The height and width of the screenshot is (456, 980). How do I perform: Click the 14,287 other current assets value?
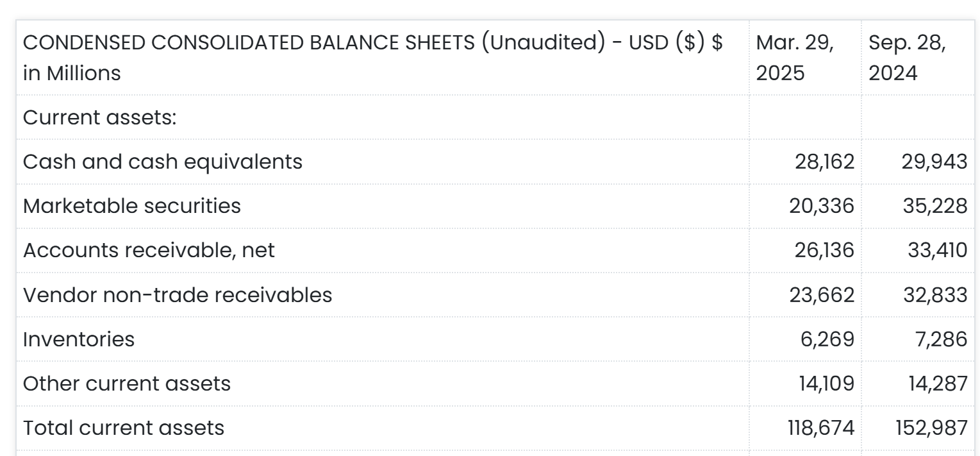pyautogui.click(x=939, y=384)
